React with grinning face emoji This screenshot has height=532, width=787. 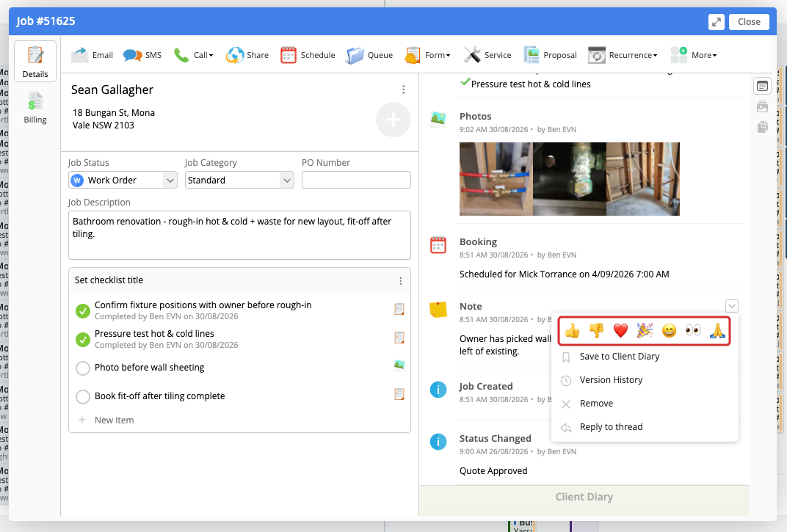[x=669, y=331]
